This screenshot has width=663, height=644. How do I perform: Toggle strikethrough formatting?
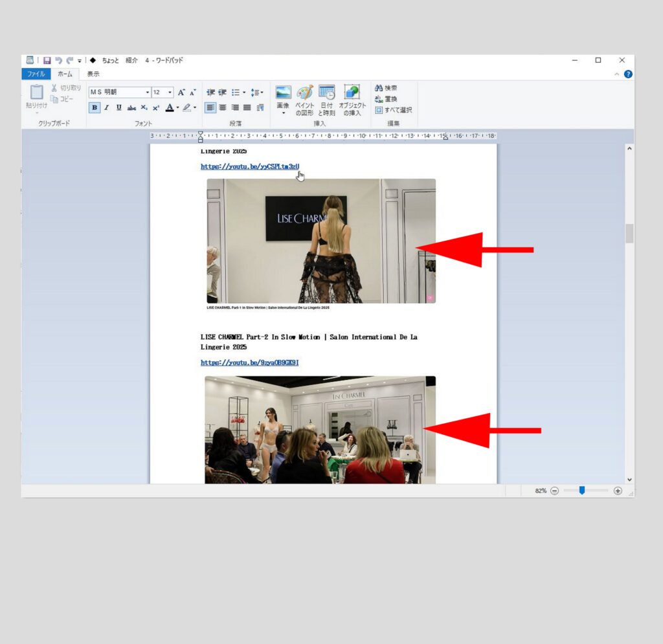[131, 107]
